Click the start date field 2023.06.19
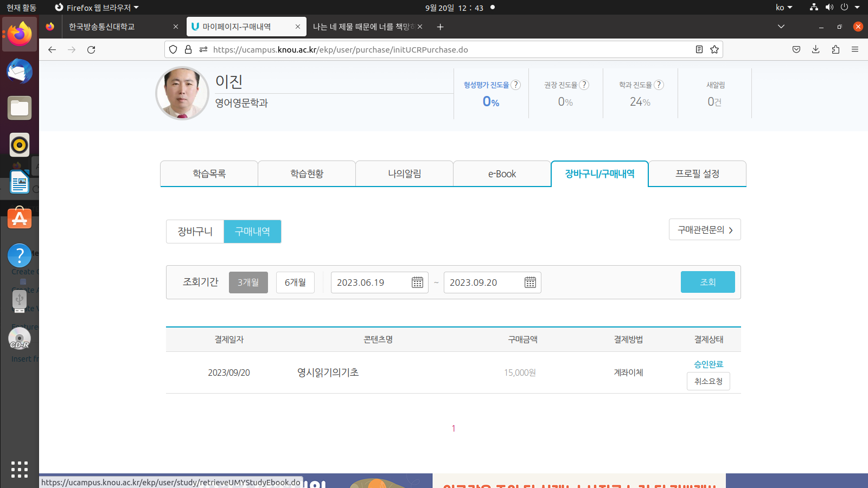 (369, 282)
